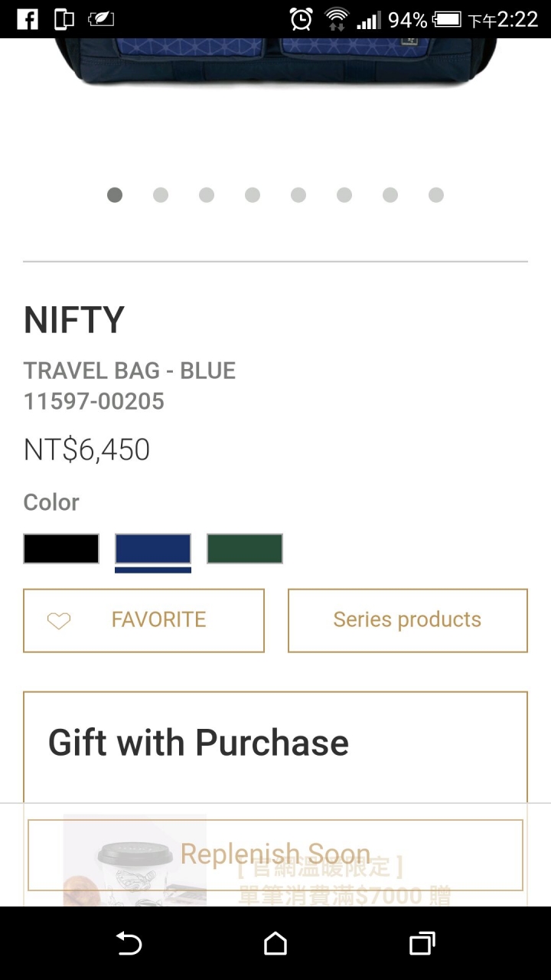Image resolution: width=551 pixels, height=980 pixels.
Task: Go to second product image dot
Action: click(x=161, y=195)
